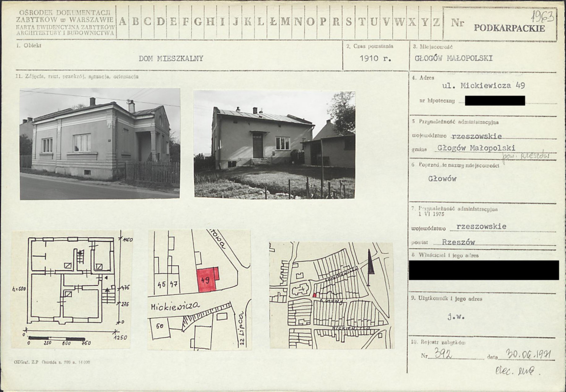Click the 22 Lipca street label
The image size is (566, 392).
242,329
